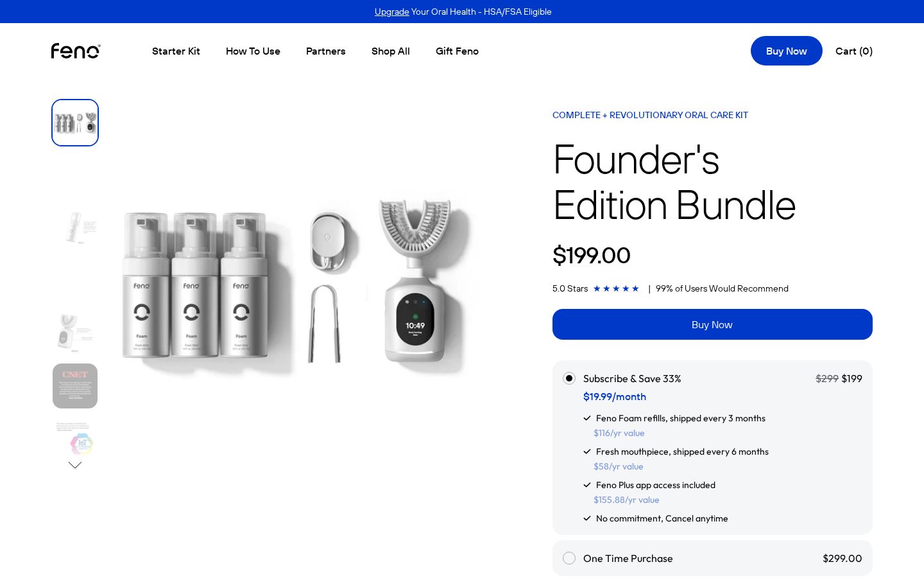Select the award badge thumbnail
The image size is (924, 578).
pyautogui.click(x=75, y=439)
